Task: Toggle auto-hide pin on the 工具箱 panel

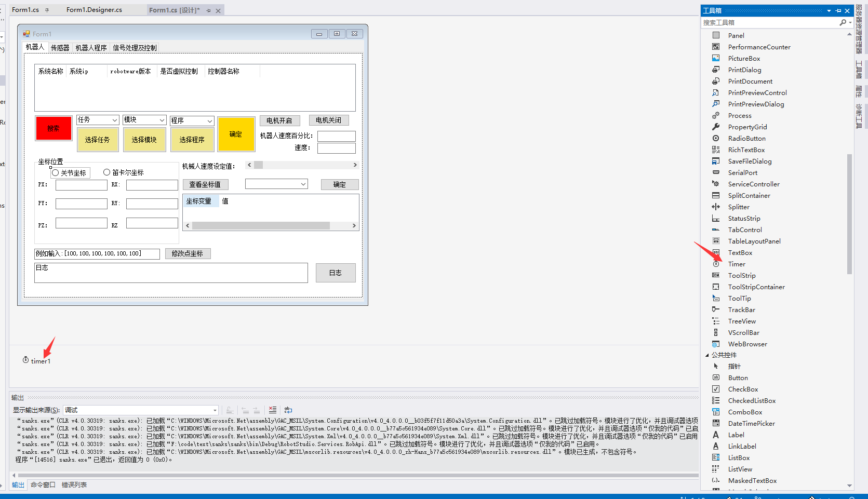Action: click(838, 10)
